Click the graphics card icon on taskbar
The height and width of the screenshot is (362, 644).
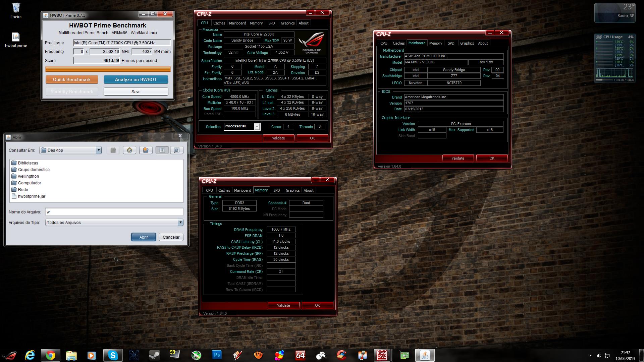[x=404, y=355]
